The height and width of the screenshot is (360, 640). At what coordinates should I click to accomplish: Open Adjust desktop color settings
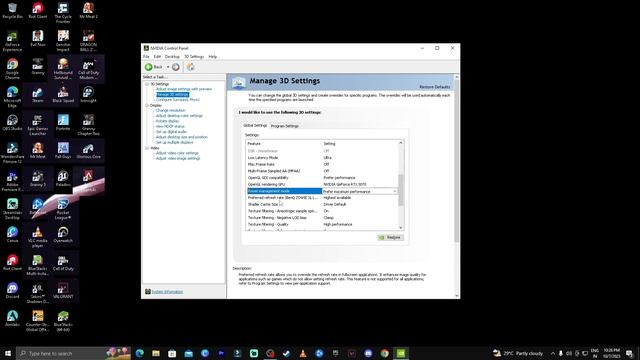179,116
